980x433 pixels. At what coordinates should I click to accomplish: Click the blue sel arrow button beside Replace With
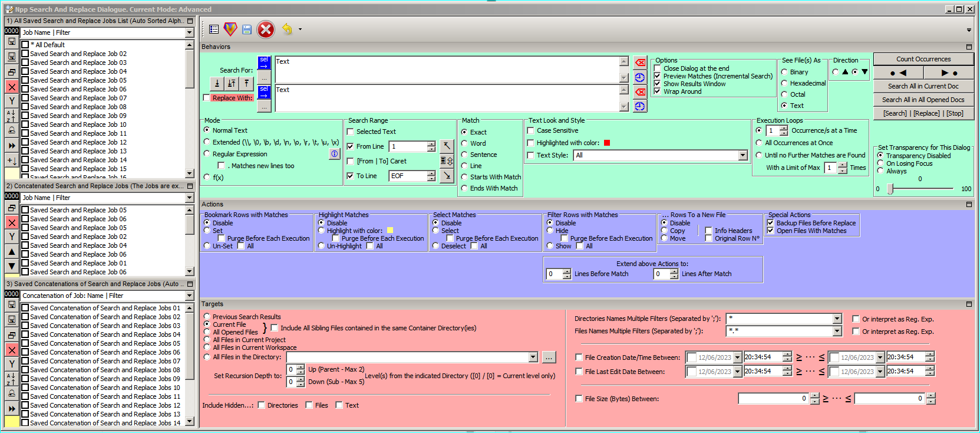[x=264, y=92]
